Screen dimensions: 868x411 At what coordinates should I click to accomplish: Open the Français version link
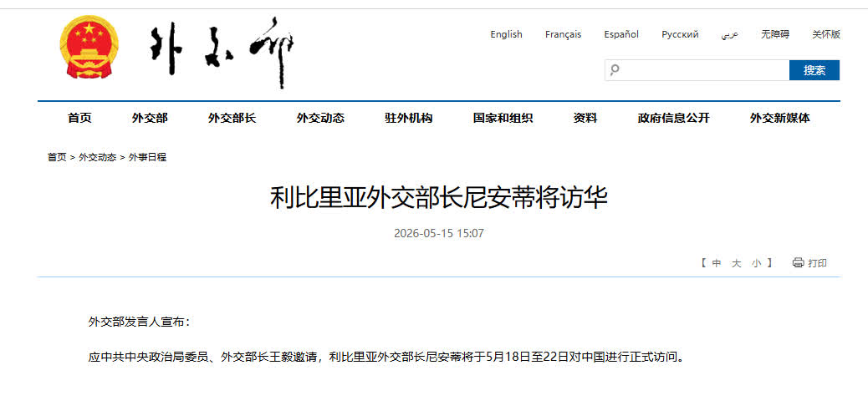click(563, 34)
